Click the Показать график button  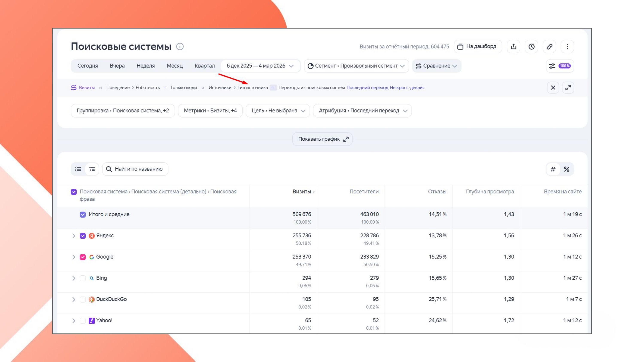coord(322,139)
